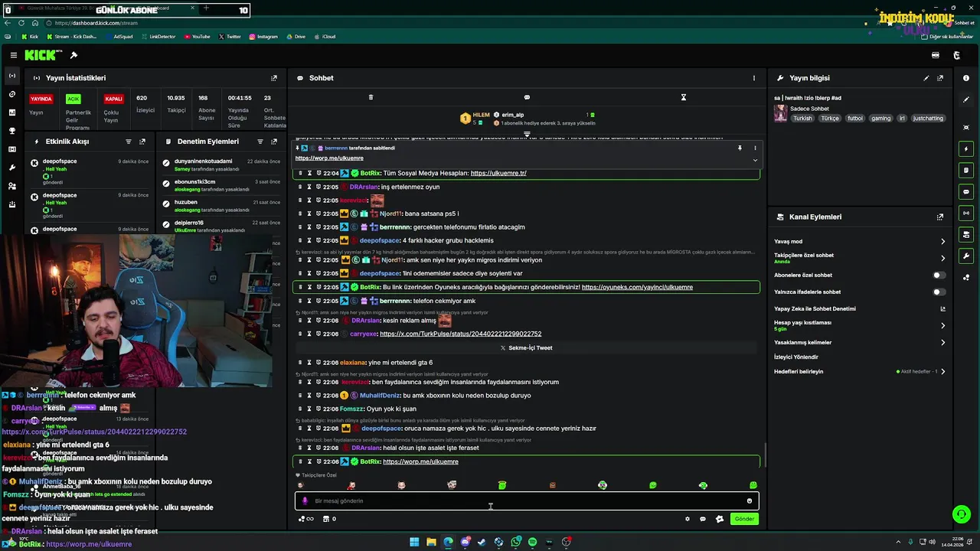
Task: Open the oyuneks.com yayinci link
Action: pos(637,287)
